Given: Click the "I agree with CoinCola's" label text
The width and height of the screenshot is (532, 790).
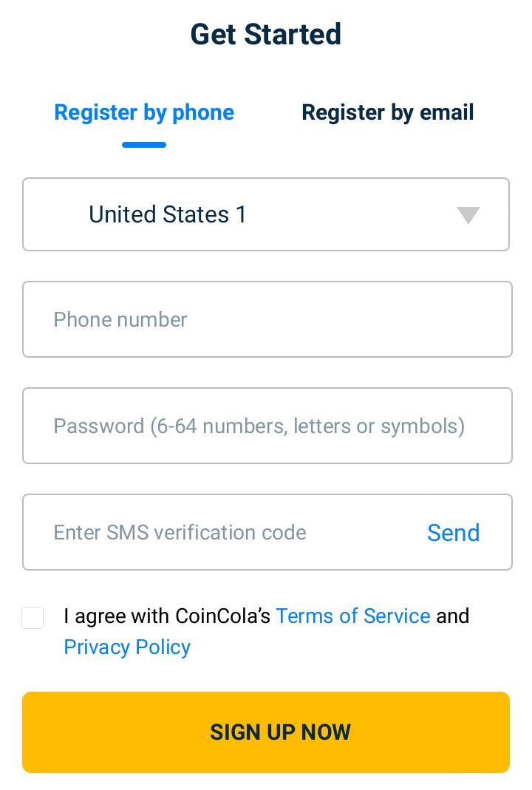Looking at the screenshot, I should [x=167, y=616].
